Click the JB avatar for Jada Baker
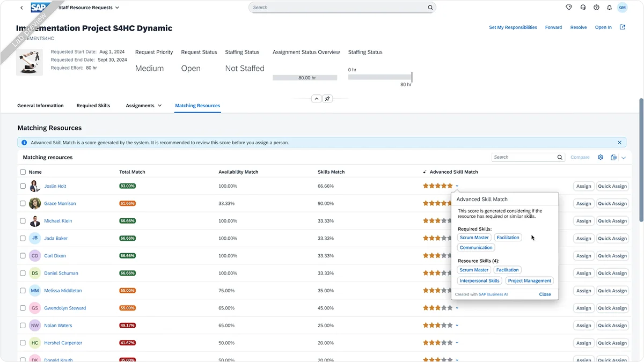The width and height of the screenshot is (644, 362). pyautogui.click(x=35, y=238)
